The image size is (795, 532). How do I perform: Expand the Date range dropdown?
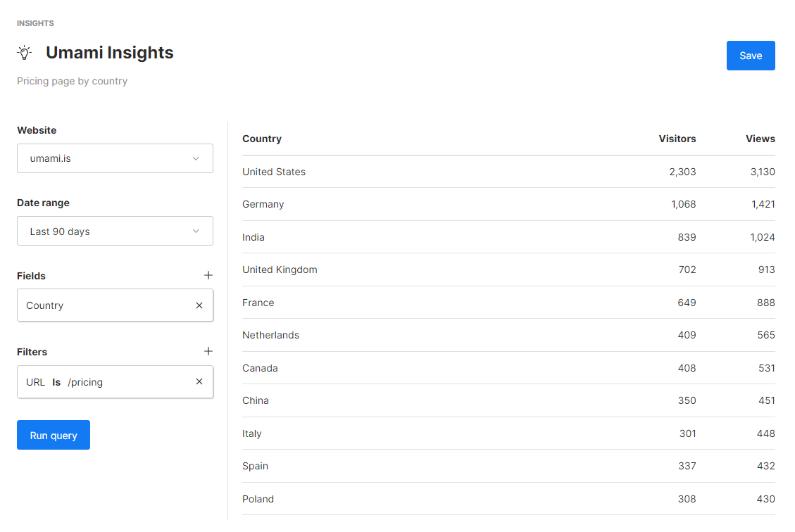pyautogui.click(x=115, y=231)
